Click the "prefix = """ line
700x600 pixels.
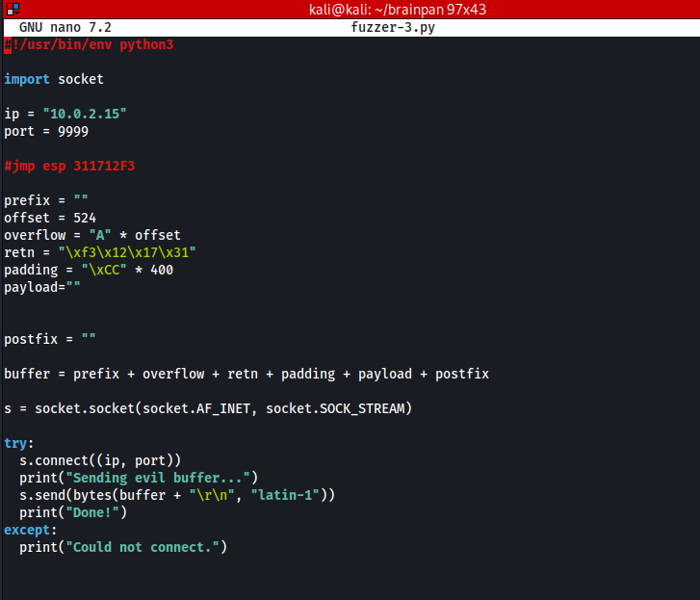[x=46, y=200]
